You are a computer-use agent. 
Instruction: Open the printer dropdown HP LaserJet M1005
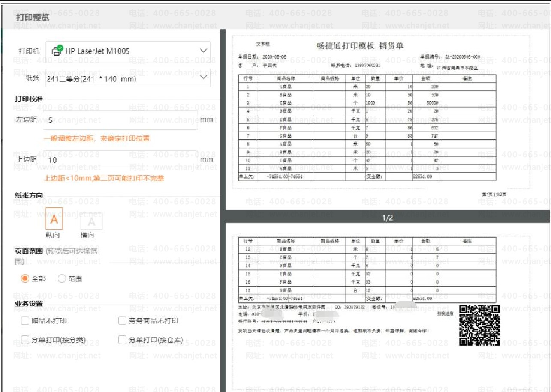pos(128,51)
